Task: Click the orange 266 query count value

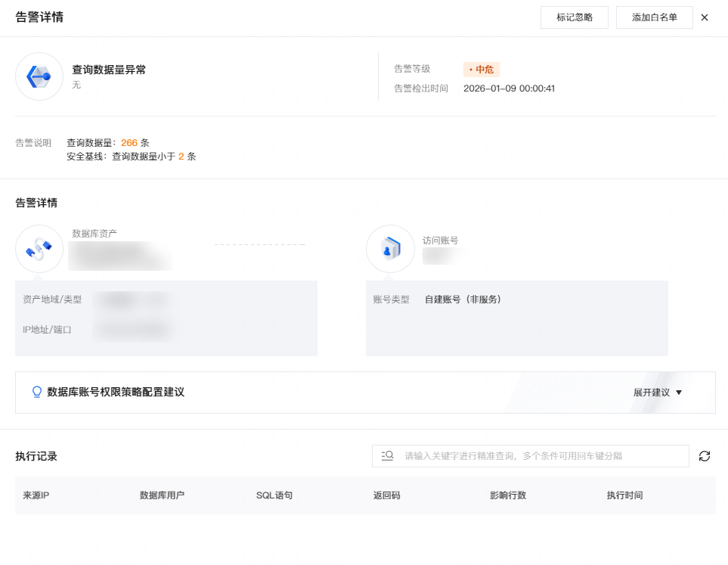Action: click(x=129, y=142)
